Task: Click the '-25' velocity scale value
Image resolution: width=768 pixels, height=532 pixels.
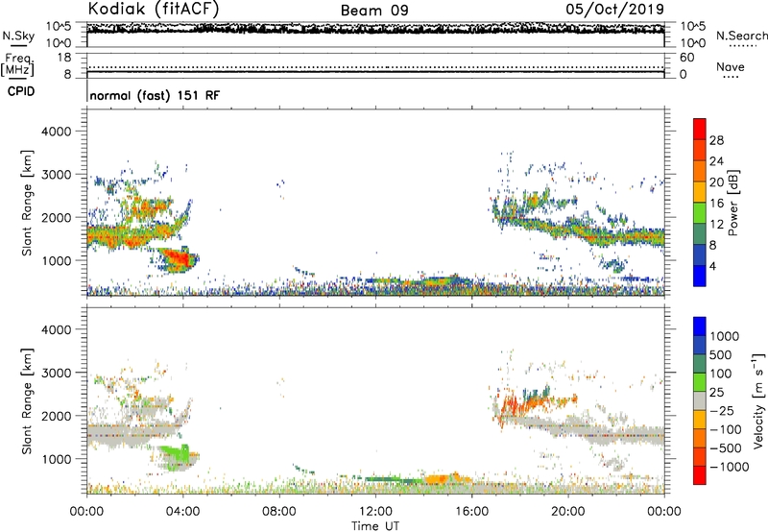Action: [x=722, y=411]
